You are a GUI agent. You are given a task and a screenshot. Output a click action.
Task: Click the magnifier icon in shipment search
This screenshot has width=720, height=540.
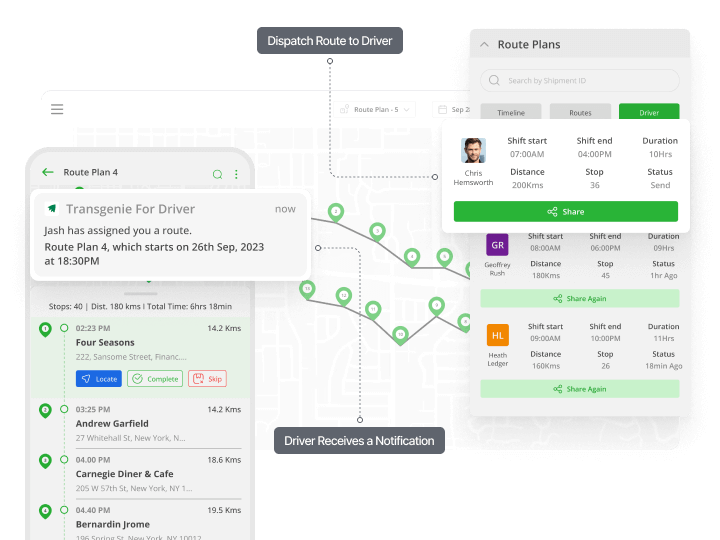494,80
